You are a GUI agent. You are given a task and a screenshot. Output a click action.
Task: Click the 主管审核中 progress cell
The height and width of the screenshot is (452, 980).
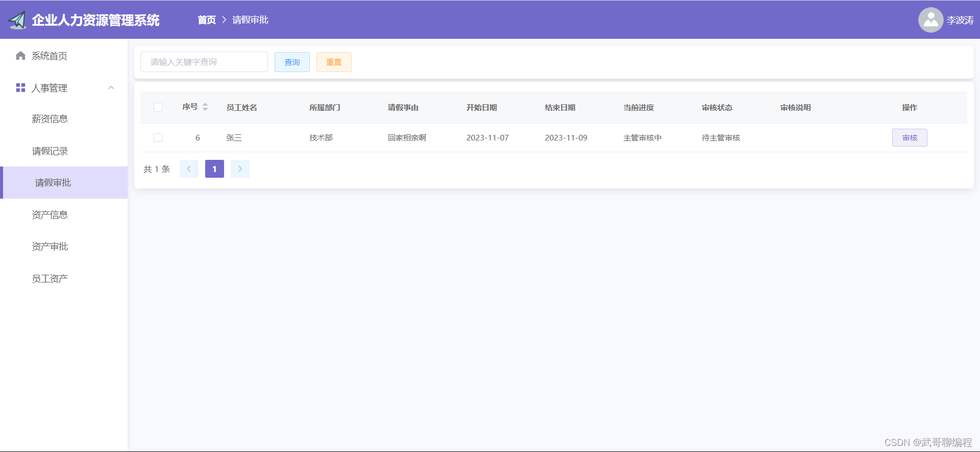pos(643,138)
